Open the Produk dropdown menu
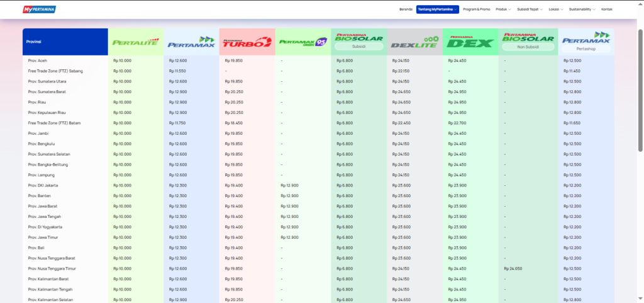The width and height of the screenshot is (644, 303). [x=503, y=9]
